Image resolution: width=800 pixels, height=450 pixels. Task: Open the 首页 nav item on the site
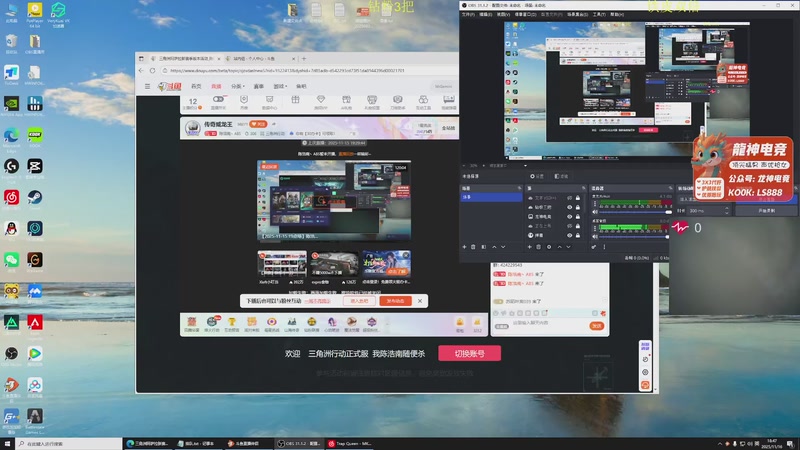[x=196, y=86]
